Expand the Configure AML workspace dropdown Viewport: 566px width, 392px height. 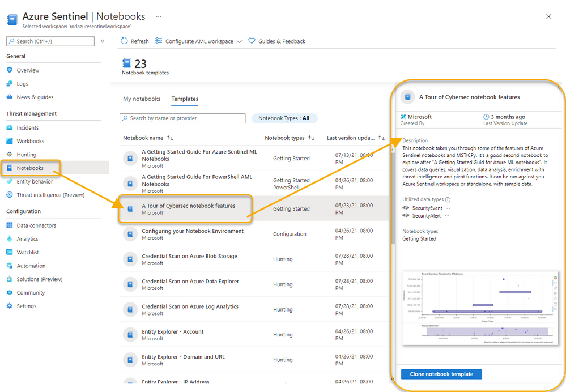pyautogui.click(x=240, y=41)
